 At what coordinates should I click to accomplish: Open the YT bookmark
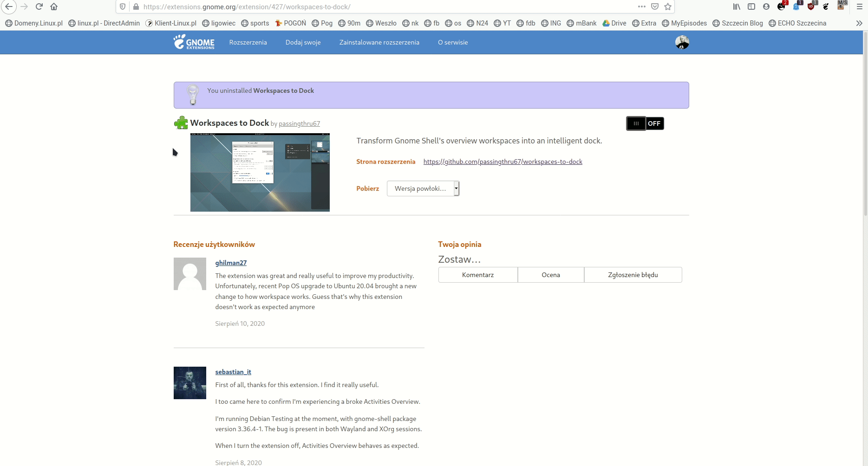click(x=502, y=23)
